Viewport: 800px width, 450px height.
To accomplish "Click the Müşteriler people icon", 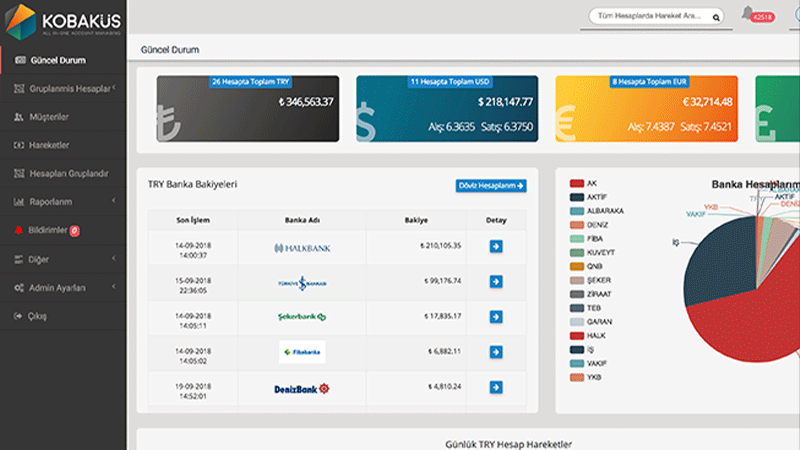I will click(x=19, y=117).
